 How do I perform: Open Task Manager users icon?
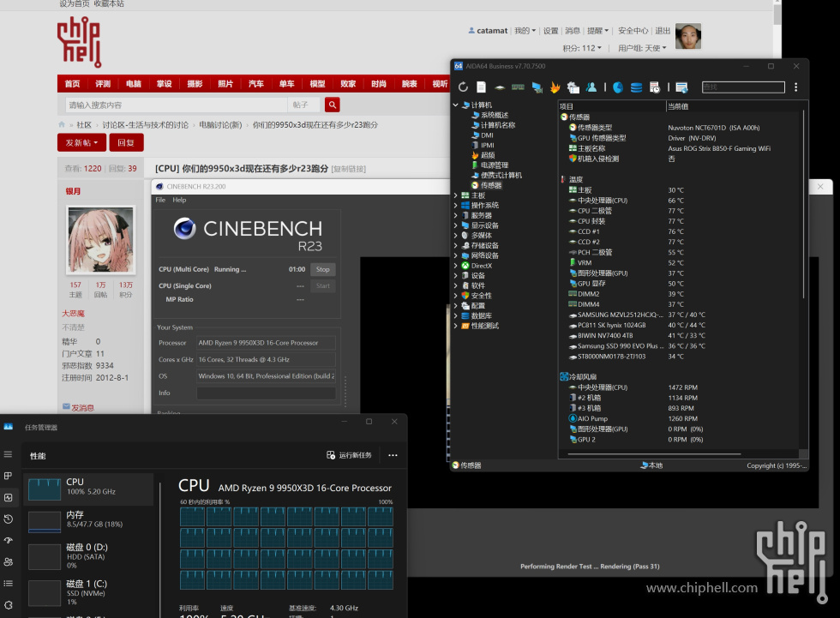point(8,561)
